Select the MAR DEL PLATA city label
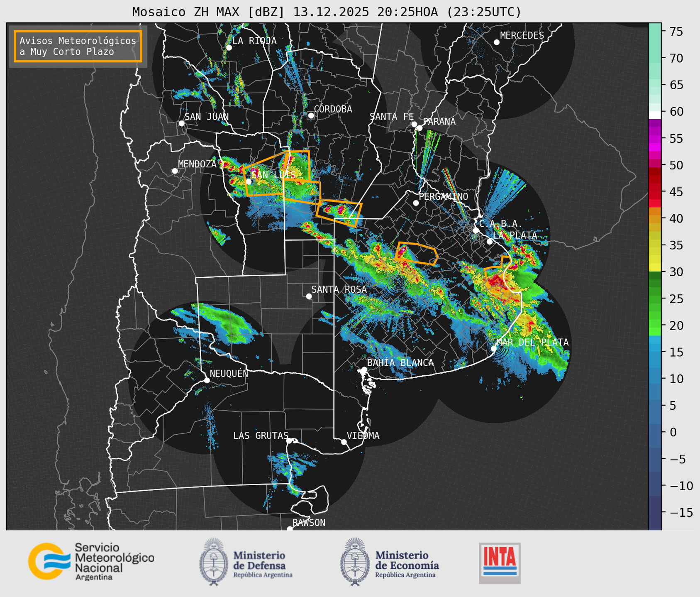 pos(532,342)
